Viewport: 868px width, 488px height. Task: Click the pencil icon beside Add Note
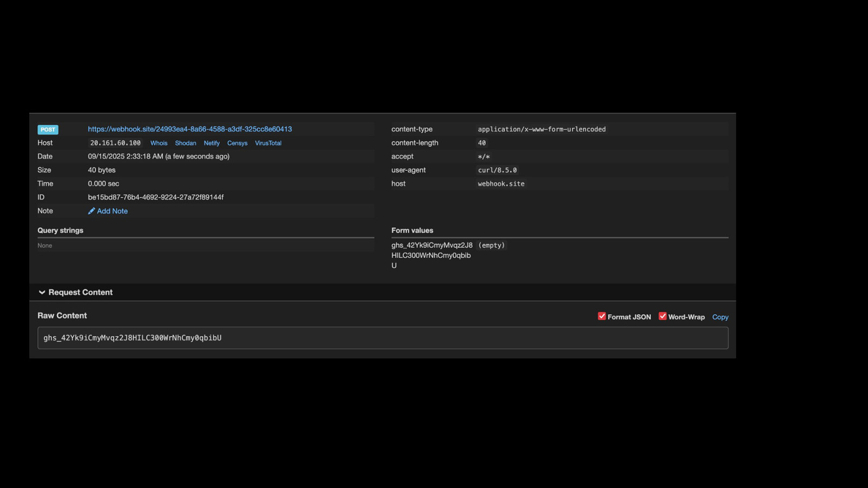91,211
